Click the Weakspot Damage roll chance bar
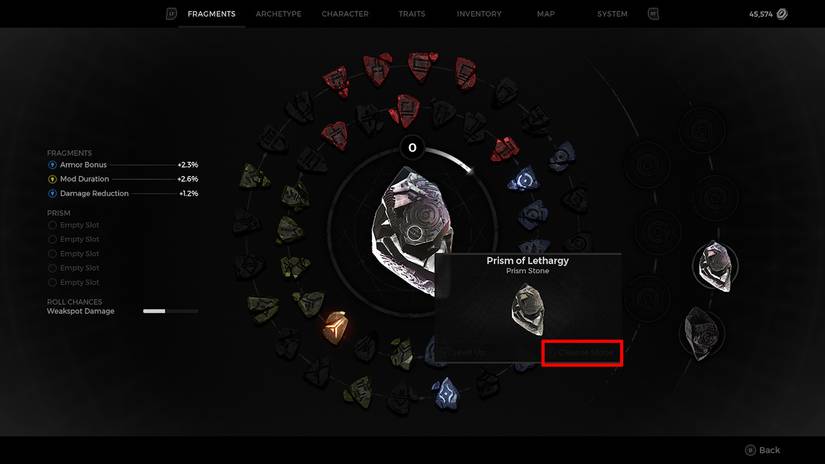 coord(170,311)
